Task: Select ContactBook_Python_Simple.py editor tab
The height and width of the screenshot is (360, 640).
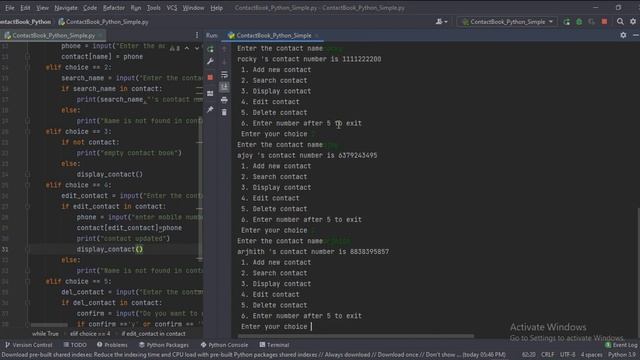Action: click(x=53, y=36)
